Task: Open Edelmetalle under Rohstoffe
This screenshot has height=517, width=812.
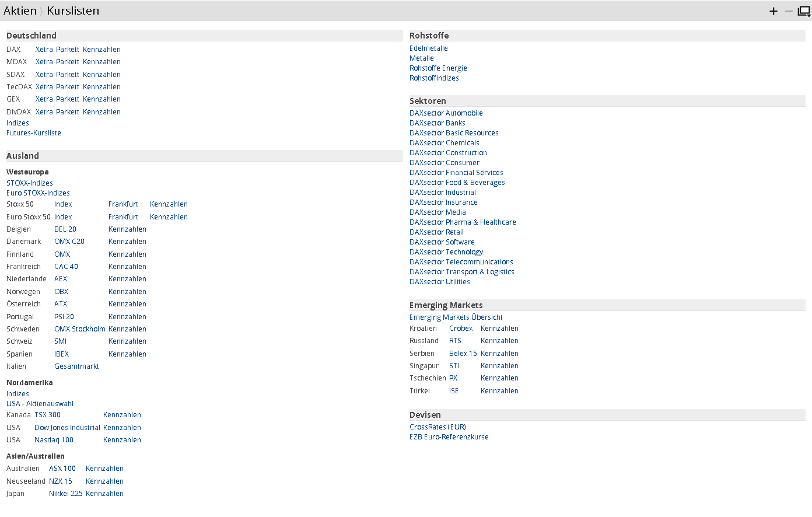Action: click(x=428, y=48)
